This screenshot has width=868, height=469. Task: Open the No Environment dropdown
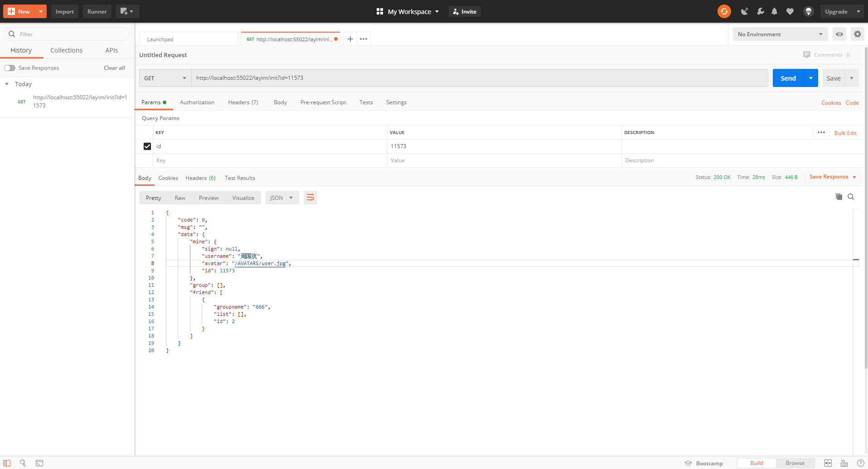[x=780, y=34]
